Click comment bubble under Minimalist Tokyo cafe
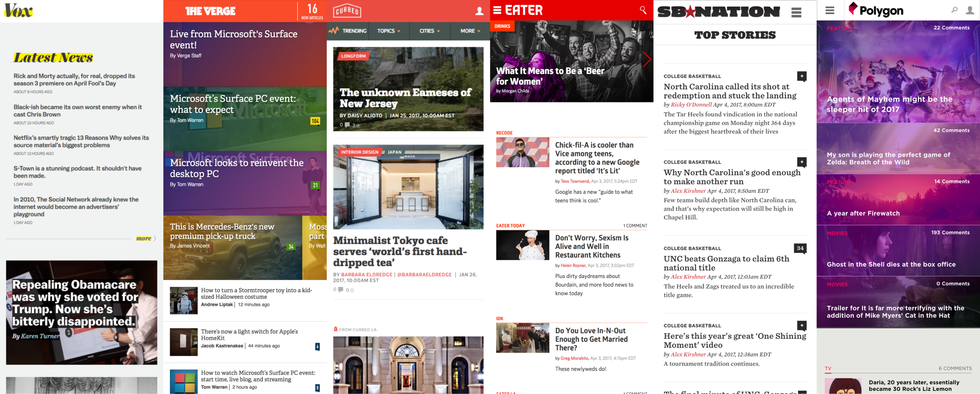 click(x=341, y=290)
